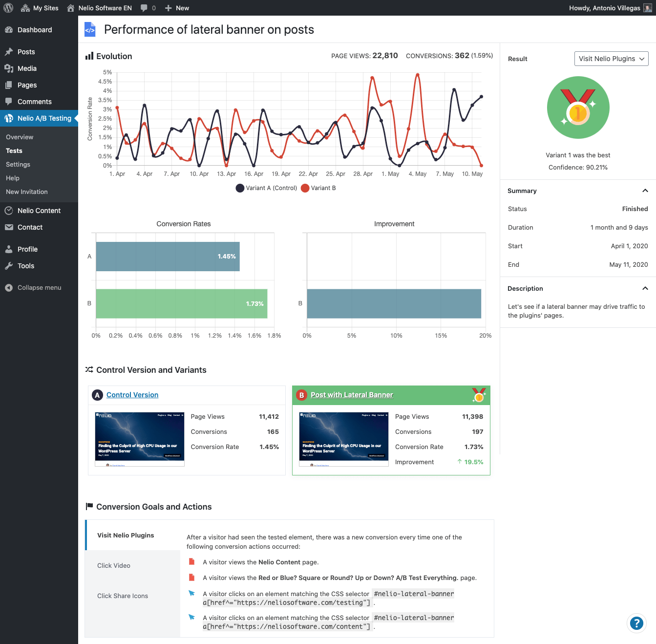Toggle Variant B legend entry
This screenshot has height=644, width=656.
(x=318, y=188)
